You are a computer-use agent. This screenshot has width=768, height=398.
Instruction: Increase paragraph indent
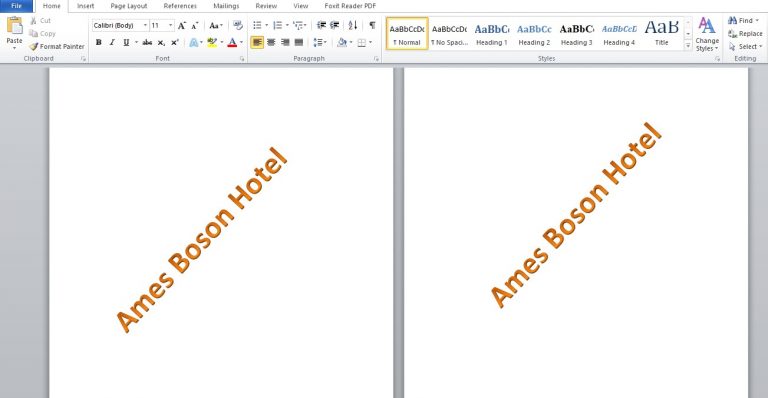(335, 25)
